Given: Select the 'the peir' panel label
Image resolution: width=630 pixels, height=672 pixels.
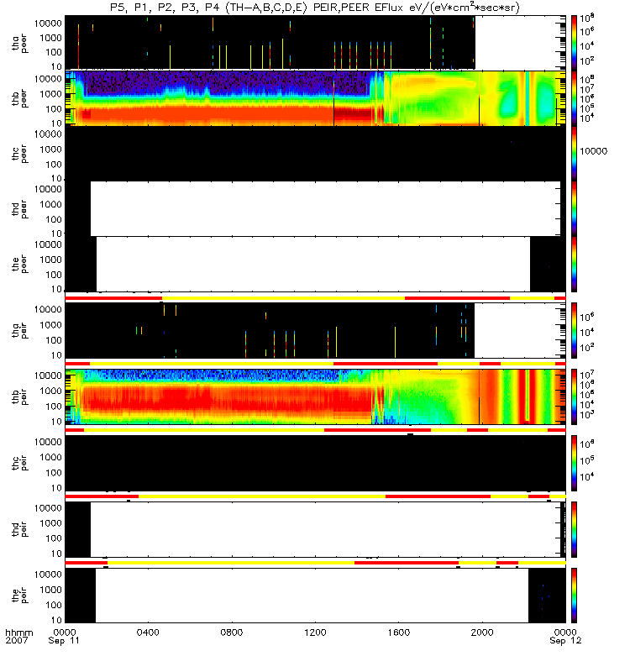Looking at the screenshot, I should (19, 596).
